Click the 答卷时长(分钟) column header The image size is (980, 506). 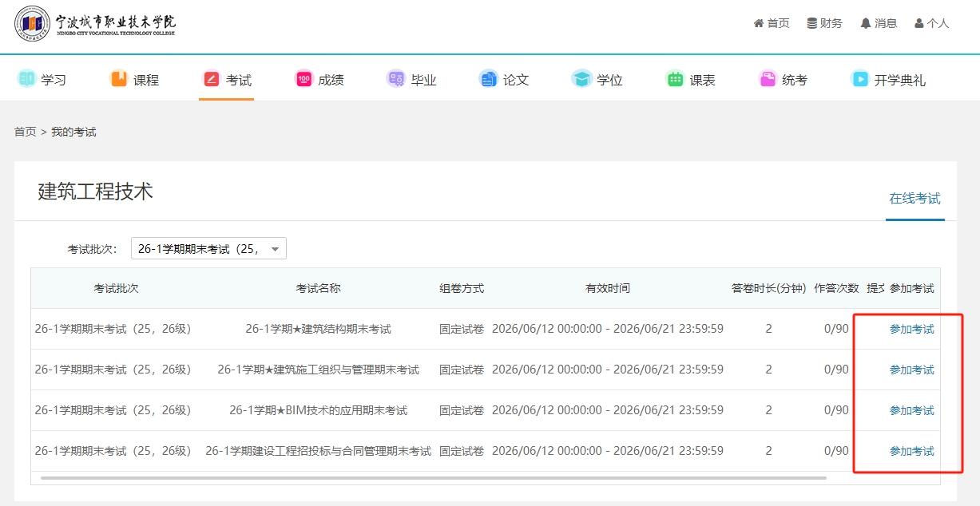(x=768, y=288)
